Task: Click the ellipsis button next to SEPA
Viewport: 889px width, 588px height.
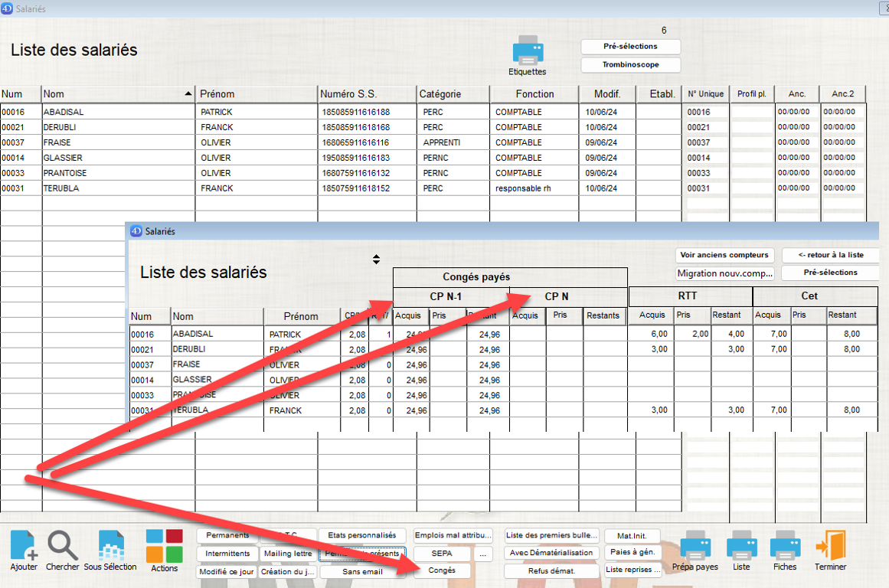Action: [482, 553]
